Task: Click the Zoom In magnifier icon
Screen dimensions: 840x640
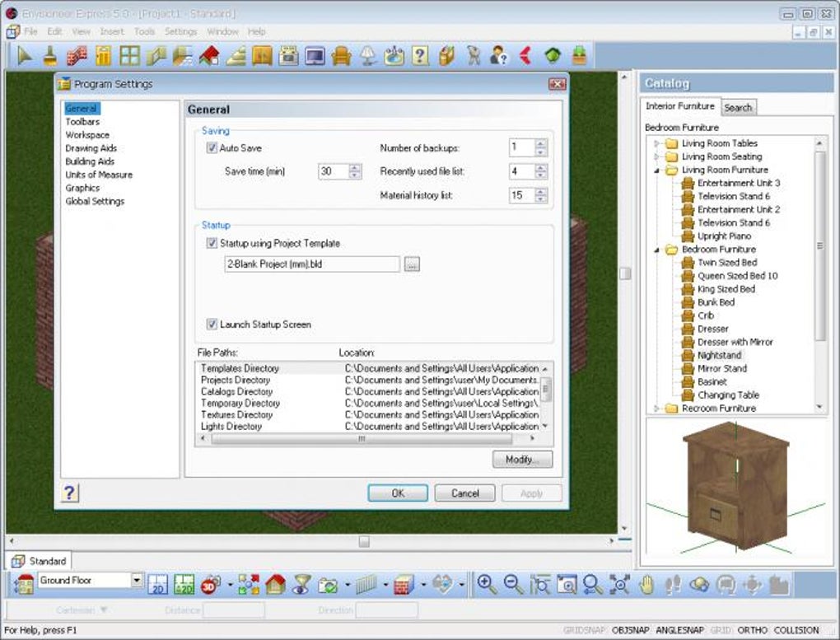Action: click(487, 584)
